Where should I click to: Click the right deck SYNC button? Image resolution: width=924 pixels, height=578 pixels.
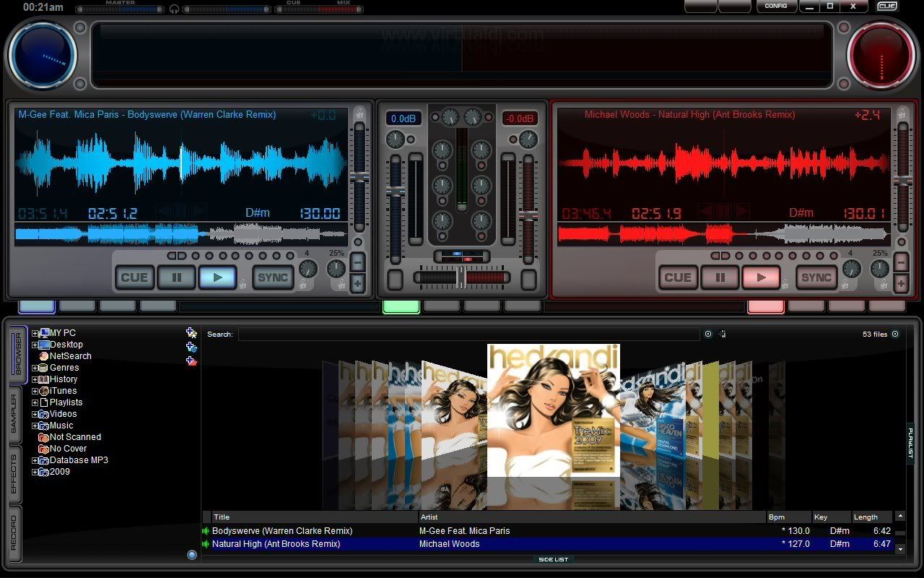(816, 277)
